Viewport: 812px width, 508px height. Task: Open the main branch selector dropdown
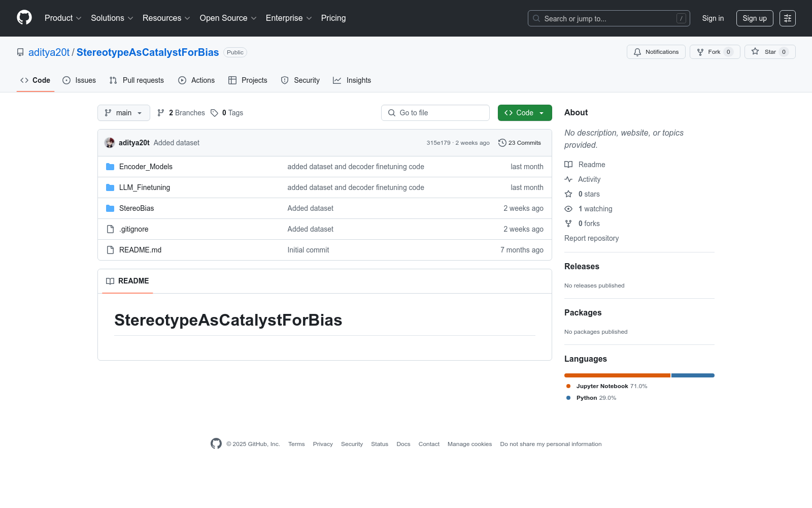coord(124,113)
